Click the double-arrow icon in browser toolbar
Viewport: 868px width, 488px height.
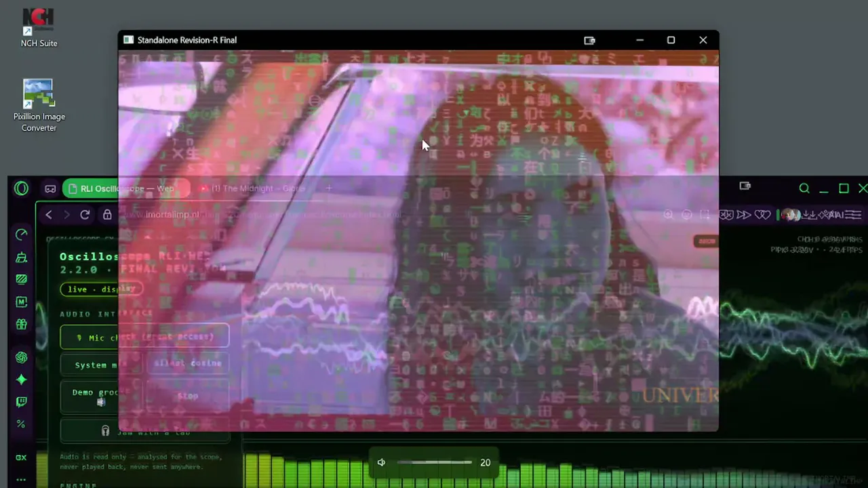(744, 215)
